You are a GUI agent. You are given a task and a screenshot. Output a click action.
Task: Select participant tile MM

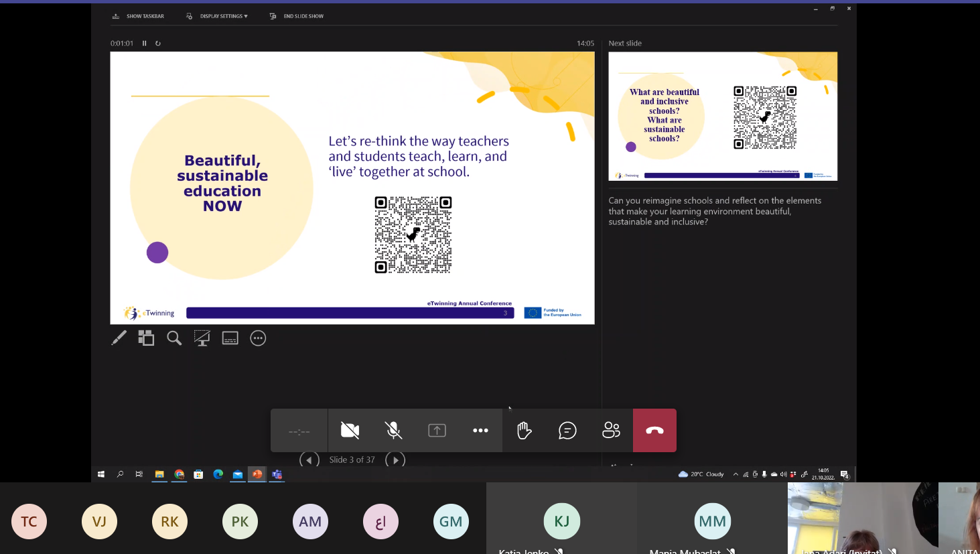[x=712, y=518]
